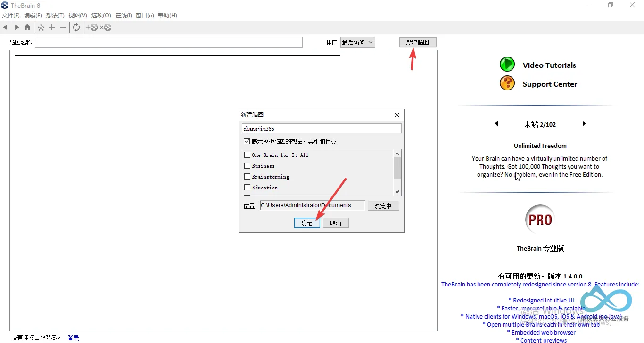Click the minus zoom-out toolbar icon

(x=63, y=28)
